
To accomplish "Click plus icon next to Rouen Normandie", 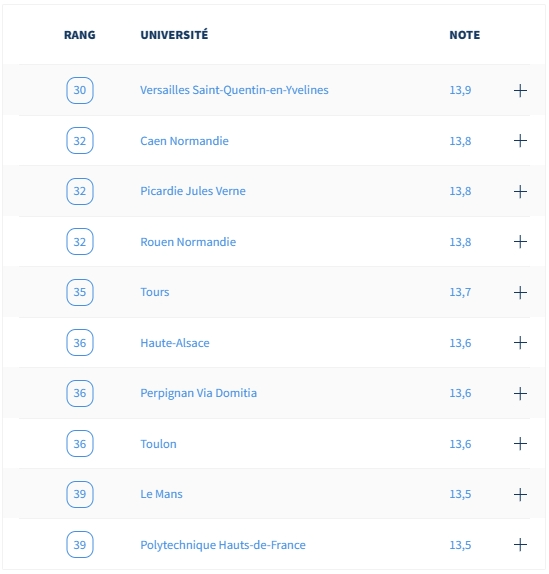I will (x=520, y=242).
